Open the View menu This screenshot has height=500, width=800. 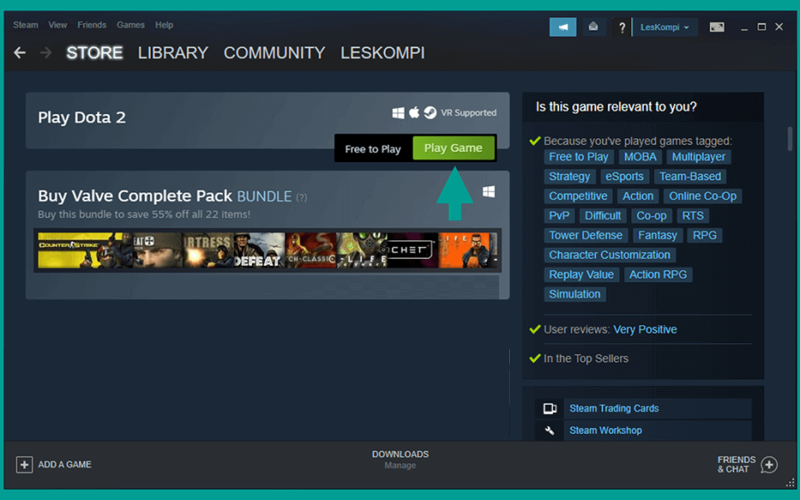point(58,25)
